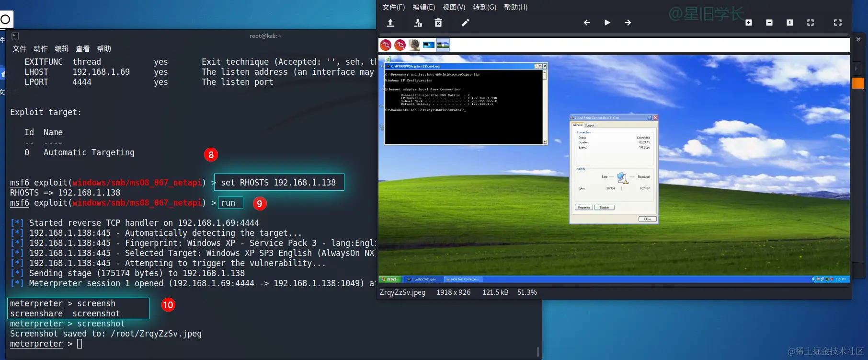Select the highlighted Windows XP screenshot thumbnail
868x360 pixels.
coord(443,45)
